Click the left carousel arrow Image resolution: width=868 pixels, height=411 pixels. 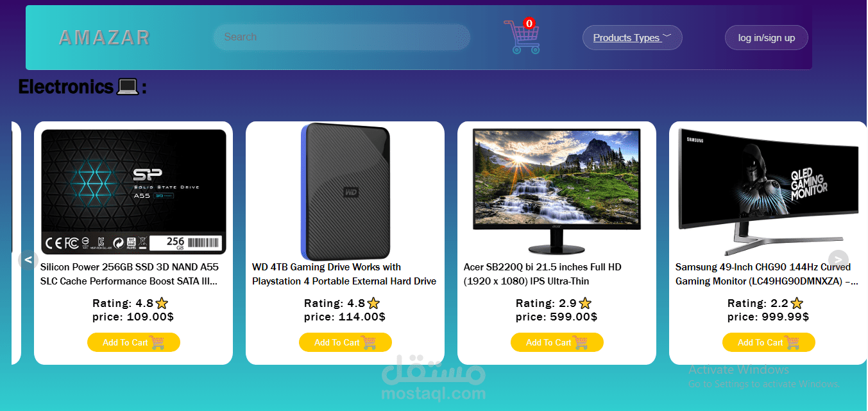[x=28, y=259]
